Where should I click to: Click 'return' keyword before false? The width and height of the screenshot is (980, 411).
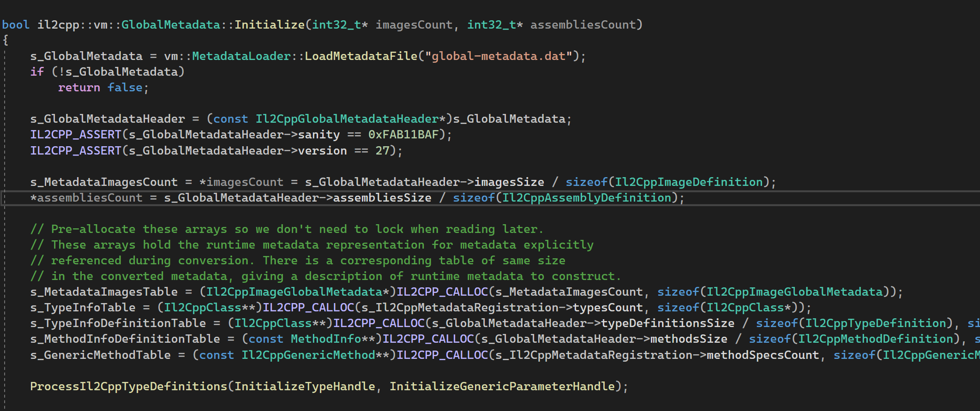click(79, 88)
